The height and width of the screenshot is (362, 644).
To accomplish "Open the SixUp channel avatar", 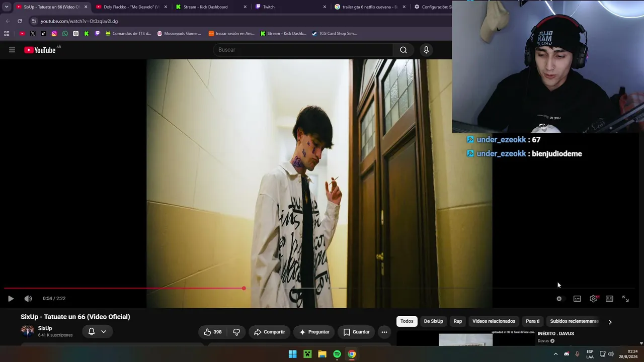I will 28,331.
